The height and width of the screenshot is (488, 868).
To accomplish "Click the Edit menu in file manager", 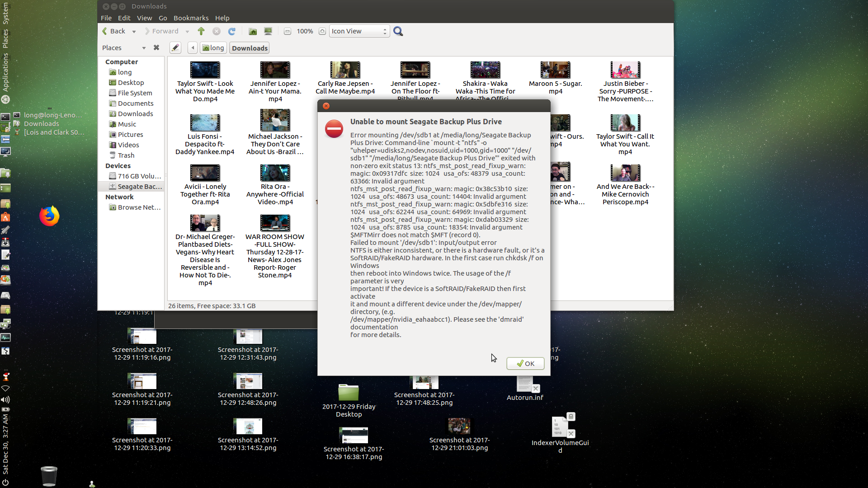I will [124, 17].
